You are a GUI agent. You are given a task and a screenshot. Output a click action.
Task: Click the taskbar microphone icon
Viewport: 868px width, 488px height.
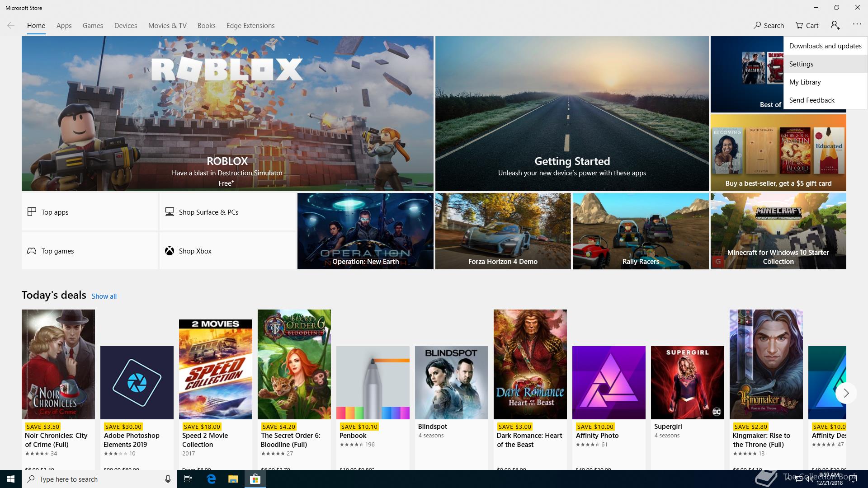pyautogui.click(x=168, y=479)
